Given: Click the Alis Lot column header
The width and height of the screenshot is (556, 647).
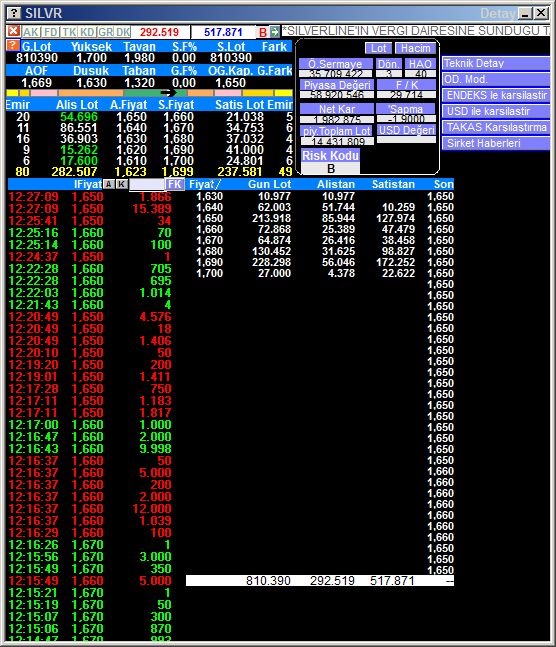Looking at the screenshot, I should tap(77, 105).
